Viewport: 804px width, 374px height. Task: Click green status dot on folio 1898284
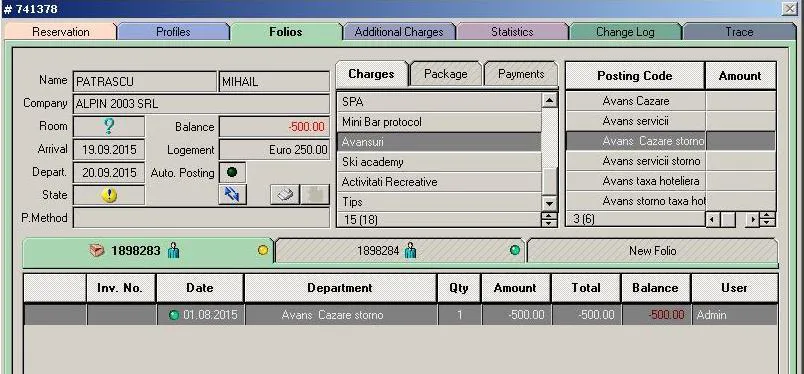pyautogui.click(x=515, y=250)
